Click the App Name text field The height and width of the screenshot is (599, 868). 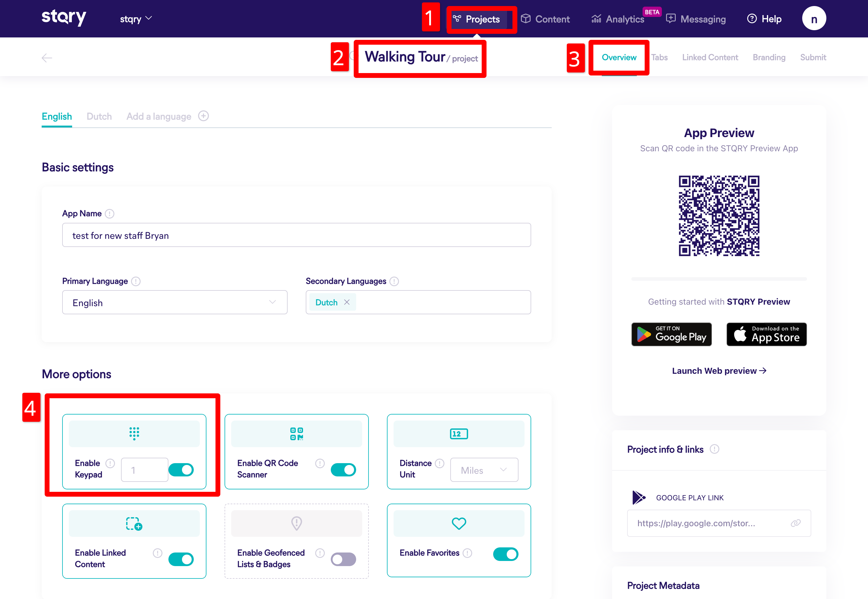point(296,235)
